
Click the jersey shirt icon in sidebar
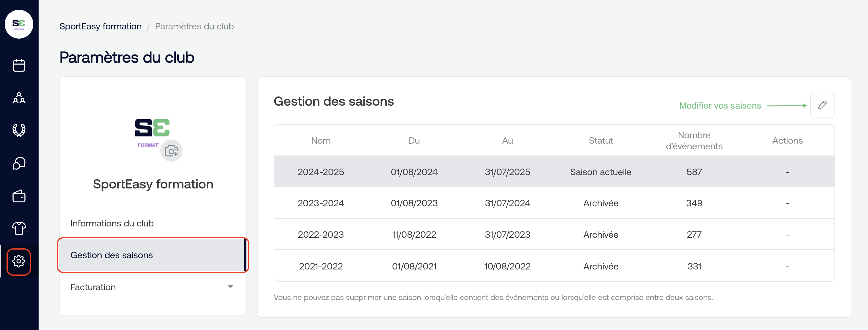click(x=19, y=228)
